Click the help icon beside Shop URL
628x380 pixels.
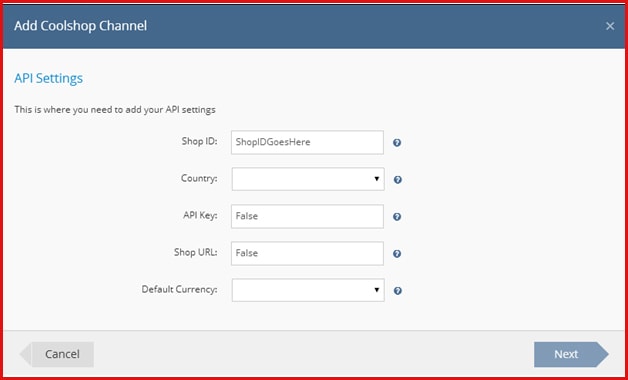click(397, 253)
